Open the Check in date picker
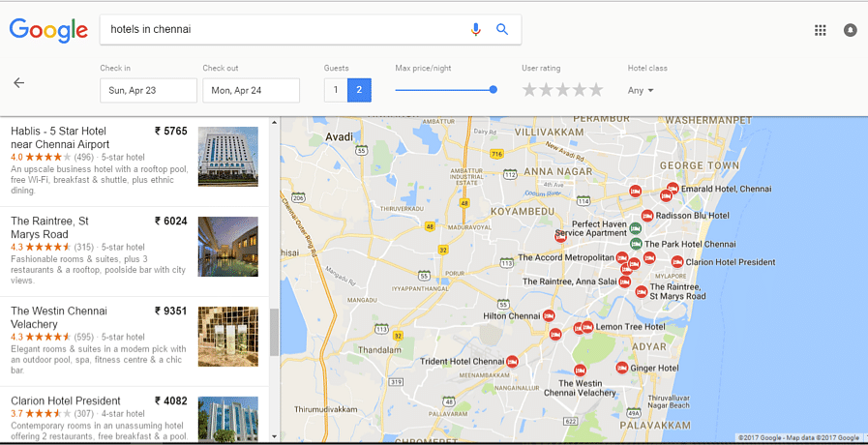The image size is (868, 445). click(148, 90)
